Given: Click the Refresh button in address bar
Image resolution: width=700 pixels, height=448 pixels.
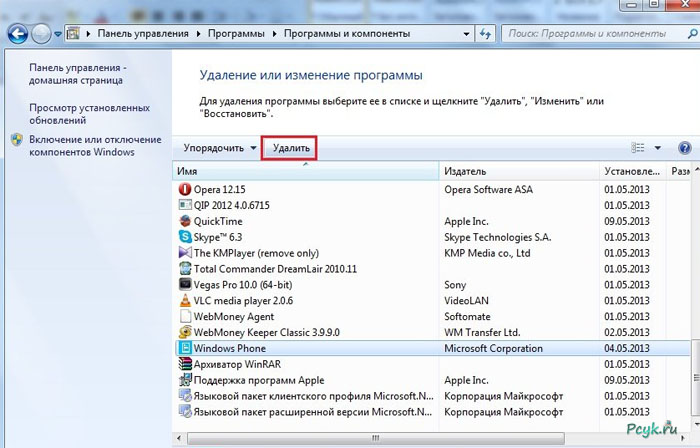Looking at the screenshot, I should click(485, 34).
